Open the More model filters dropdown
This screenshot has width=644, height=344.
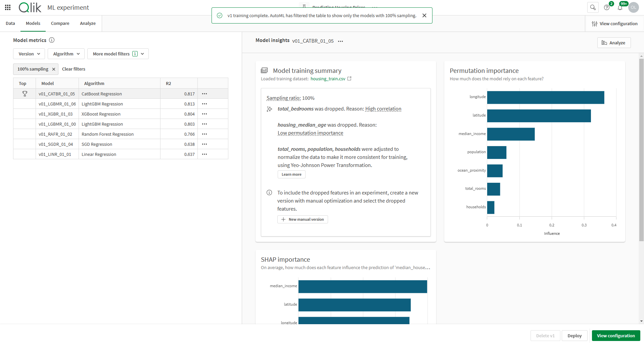[x=118, y=54]
